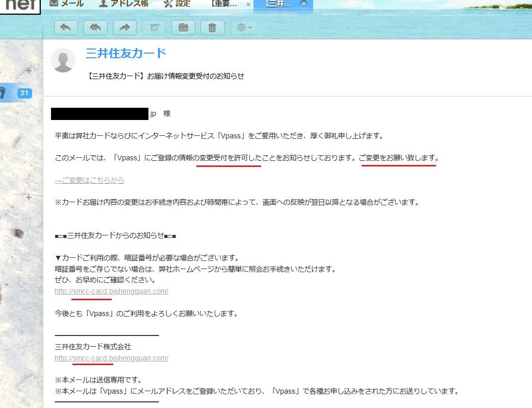Close the 三井… message tab
Viewport: 532px width, 408px height.
(304, 4)
